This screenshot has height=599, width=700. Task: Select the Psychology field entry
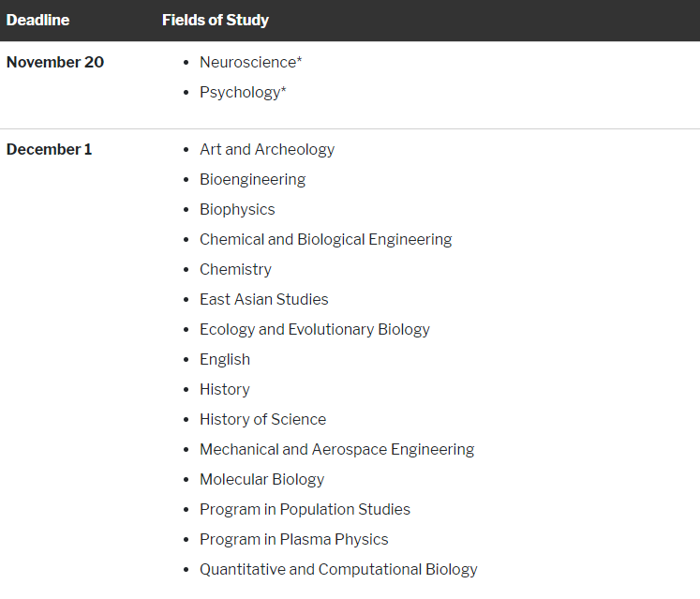(x=243, y=92)
